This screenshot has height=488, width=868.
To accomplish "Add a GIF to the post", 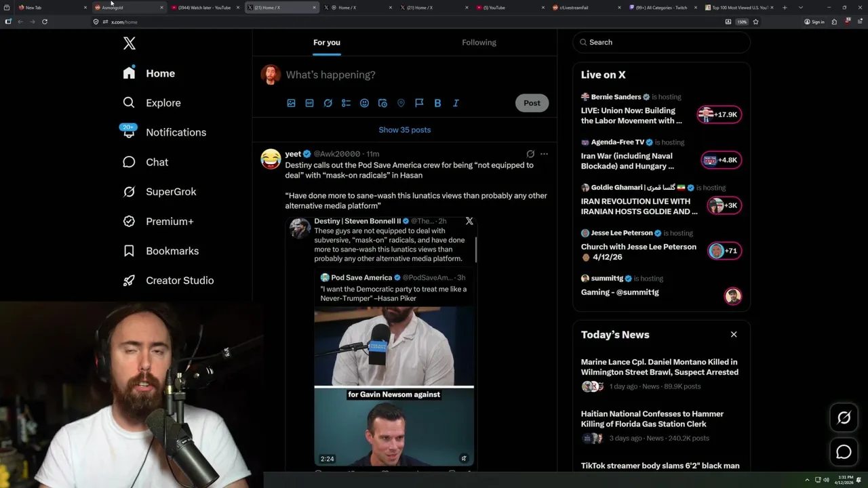I will click(309, 103).
